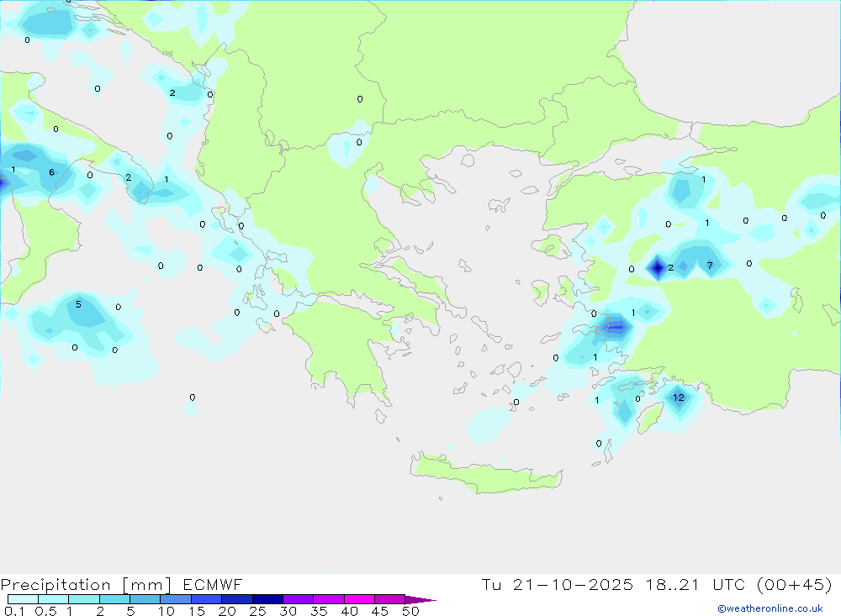
Task: Click the '0.1' legend scale label
Action: pyautogui.click(x=14, y=611)
